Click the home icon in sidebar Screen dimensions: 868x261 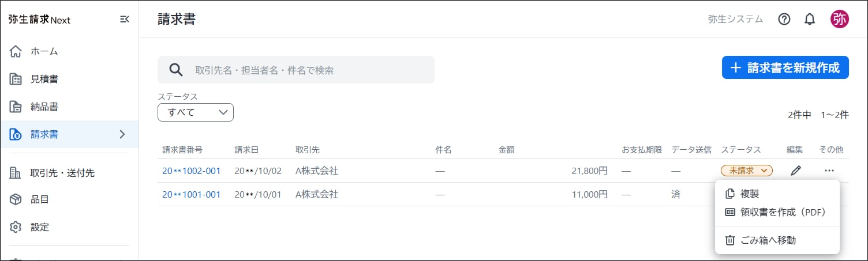pyautogui.click(x=16, y=51)
